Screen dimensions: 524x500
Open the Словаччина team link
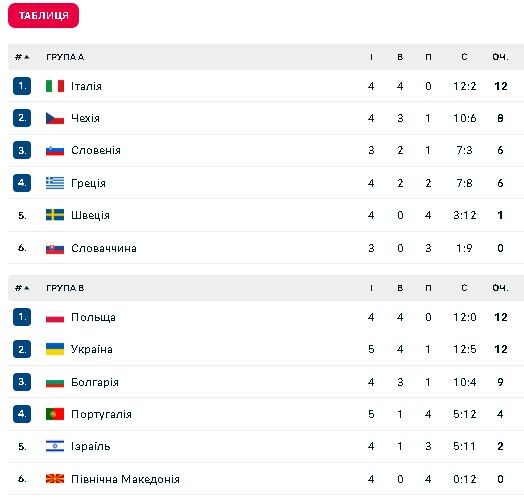point(104,248)
